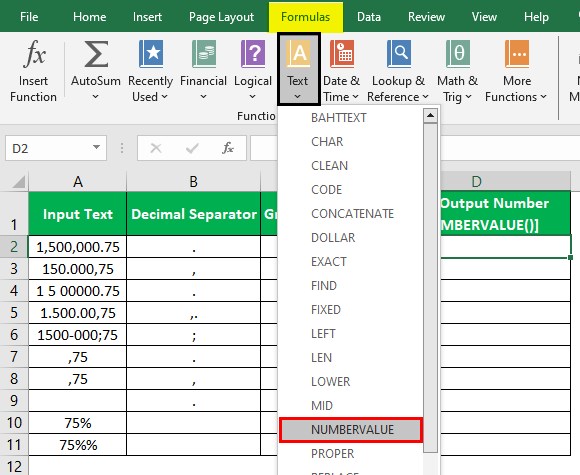Open the Financial functions book icon
The width and height of the screenshot is (580, 475).
tap(203, 54)
